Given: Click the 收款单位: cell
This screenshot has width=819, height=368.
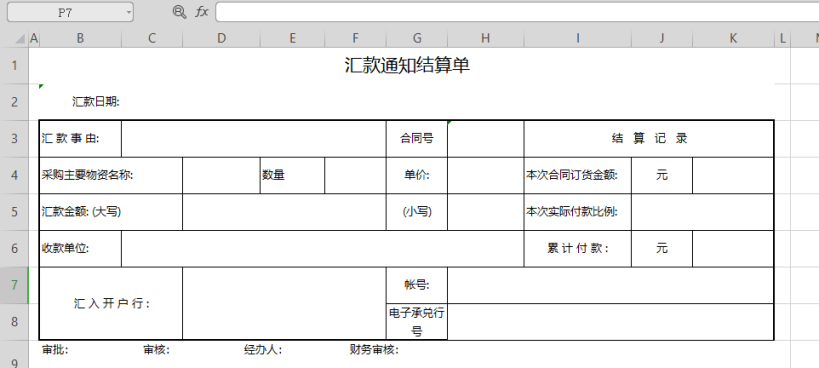Looking at the screenshot, I should pos(80,248).
